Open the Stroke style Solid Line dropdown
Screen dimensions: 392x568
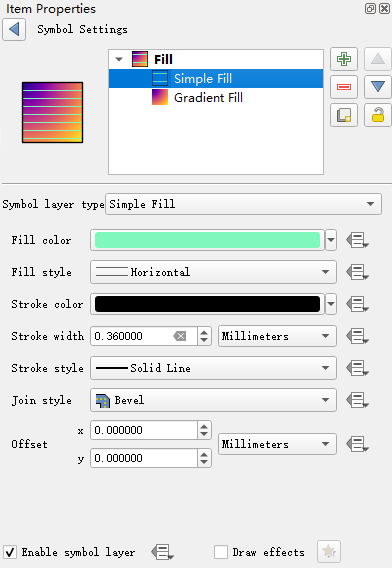213,368
